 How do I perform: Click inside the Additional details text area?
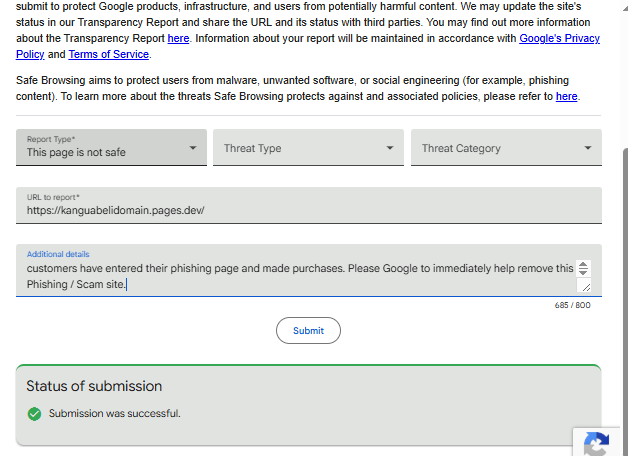pos(290,275)
